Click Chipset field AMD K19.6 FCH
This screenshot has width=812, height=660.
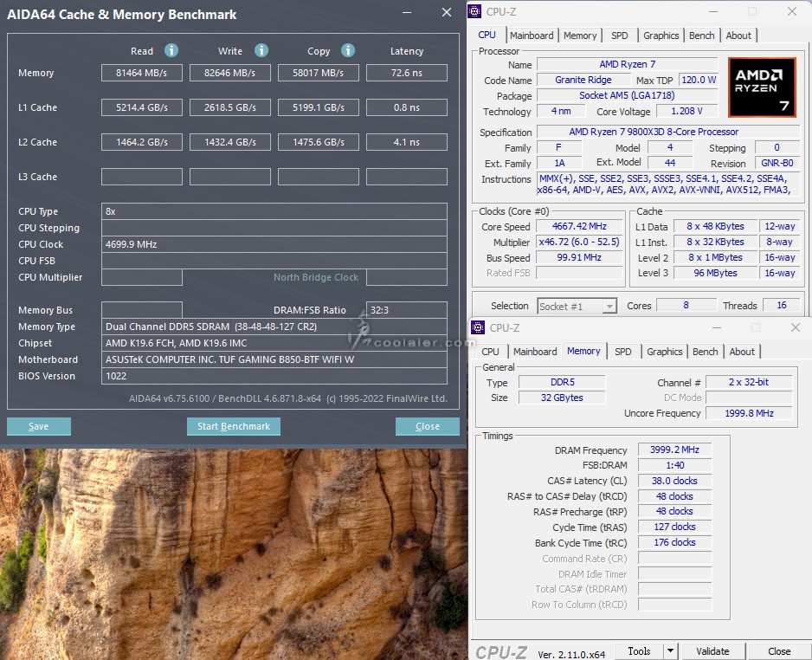coord(274,343)
